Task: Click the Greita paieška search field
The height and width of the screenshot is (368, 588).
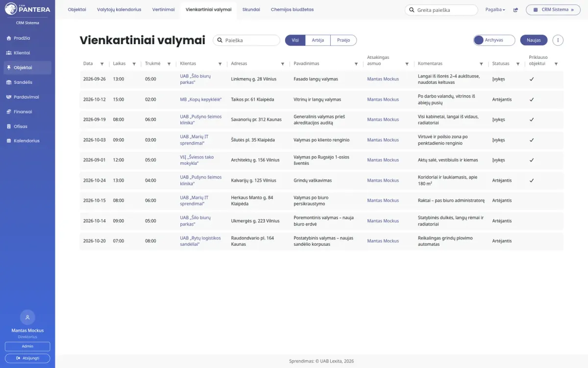Action: click(441, 10)
